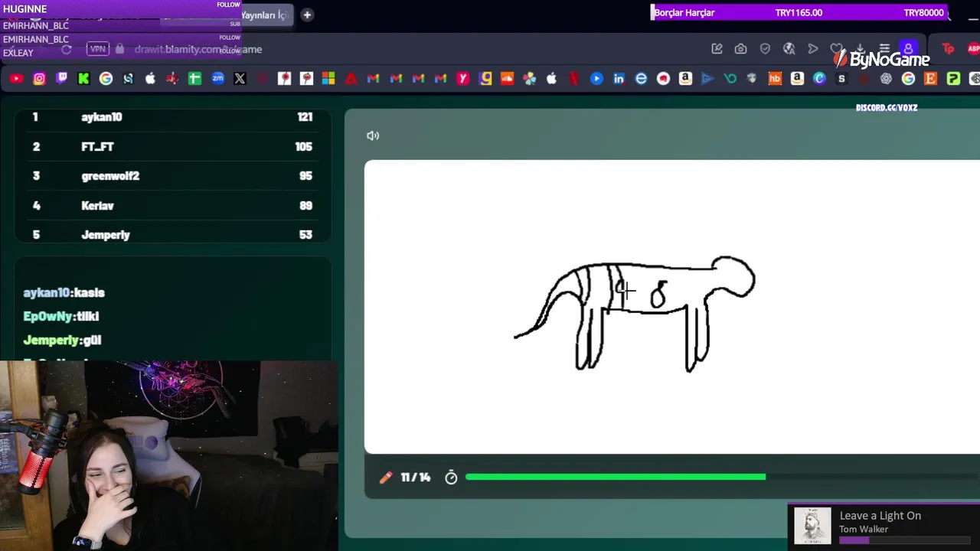Screen dimensions: 980x551
Task: Open the Microsoft bookmark icon
Action: [328, 78]
